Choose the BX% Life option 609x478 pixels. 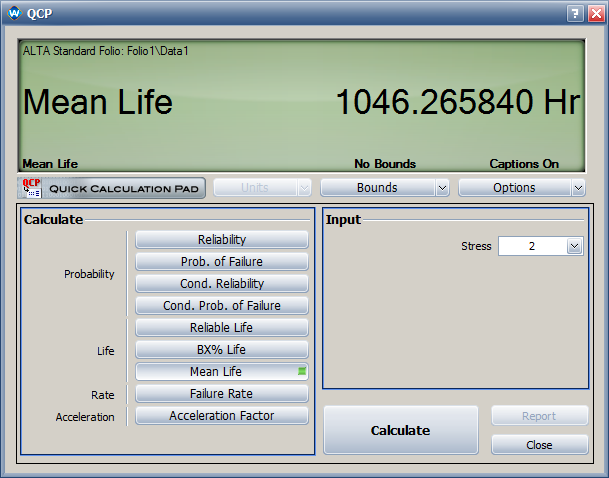(221, 350)
